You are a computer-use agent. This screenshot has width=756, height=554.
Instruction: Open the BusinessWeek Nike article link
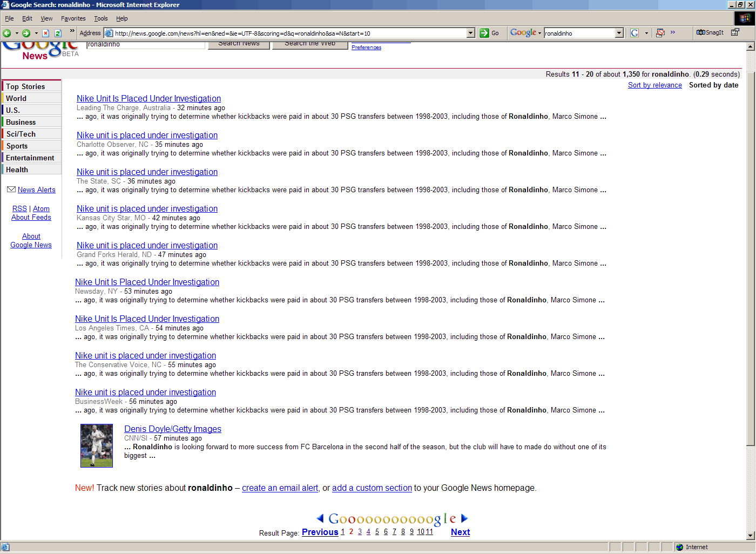tap(145, 392)
